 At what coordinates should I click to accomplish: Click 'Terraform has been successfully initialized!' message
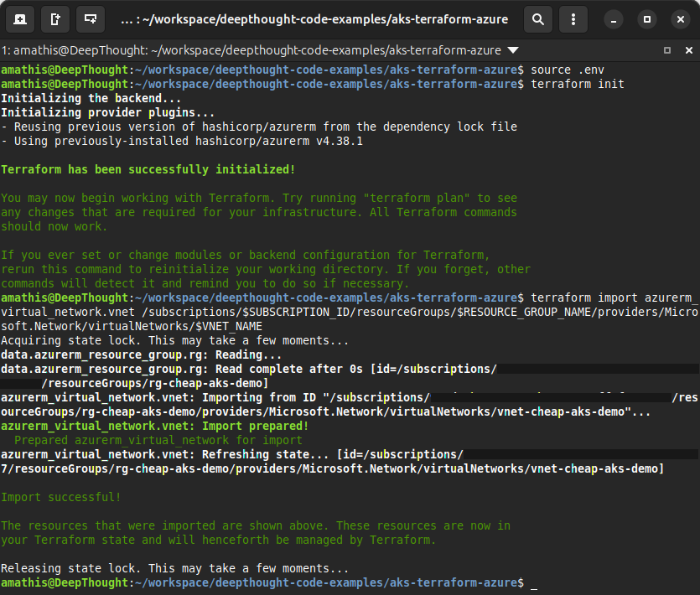tap(148, 169)
